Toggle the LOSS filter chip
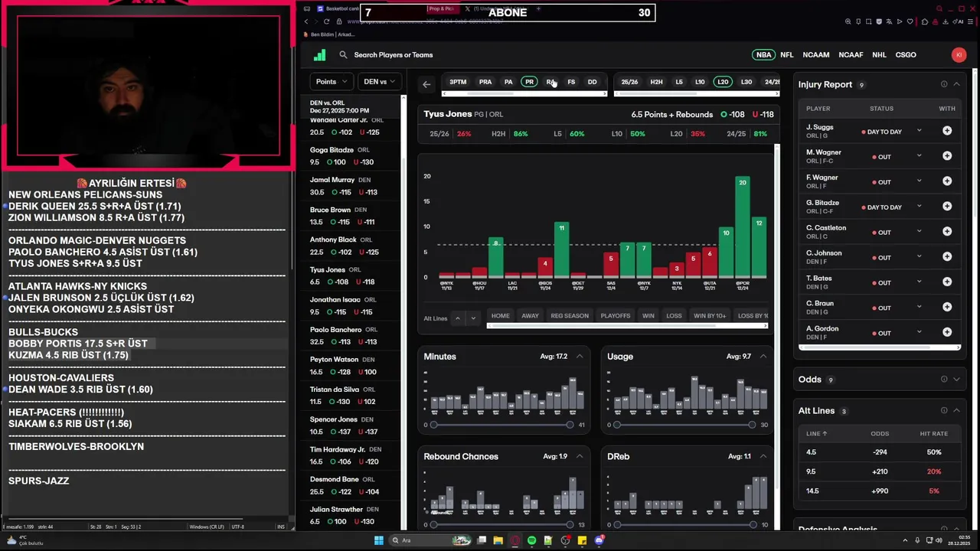 click(674, 315)
